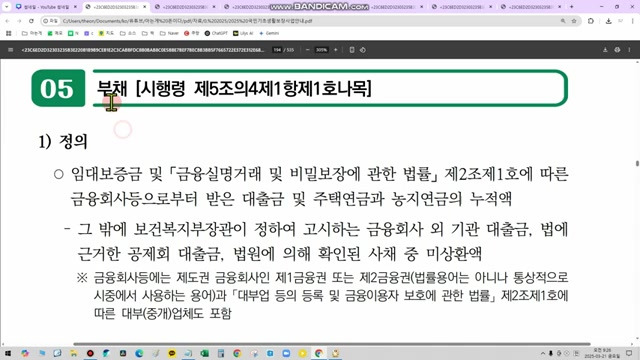Close the YouTube tab
Image resolution: width=640 pixels, height=360 pixels.
coord(75,7)
